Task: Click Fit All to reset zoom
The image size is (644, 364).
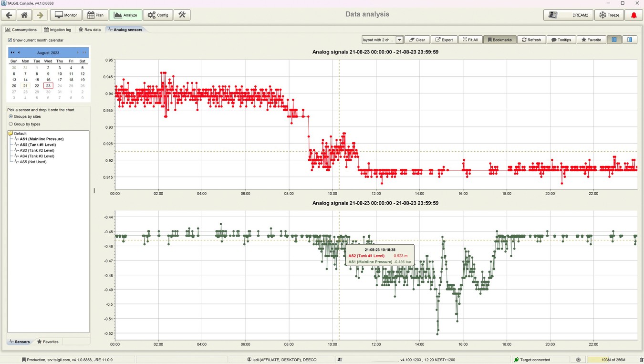Action: coord(470,40)
